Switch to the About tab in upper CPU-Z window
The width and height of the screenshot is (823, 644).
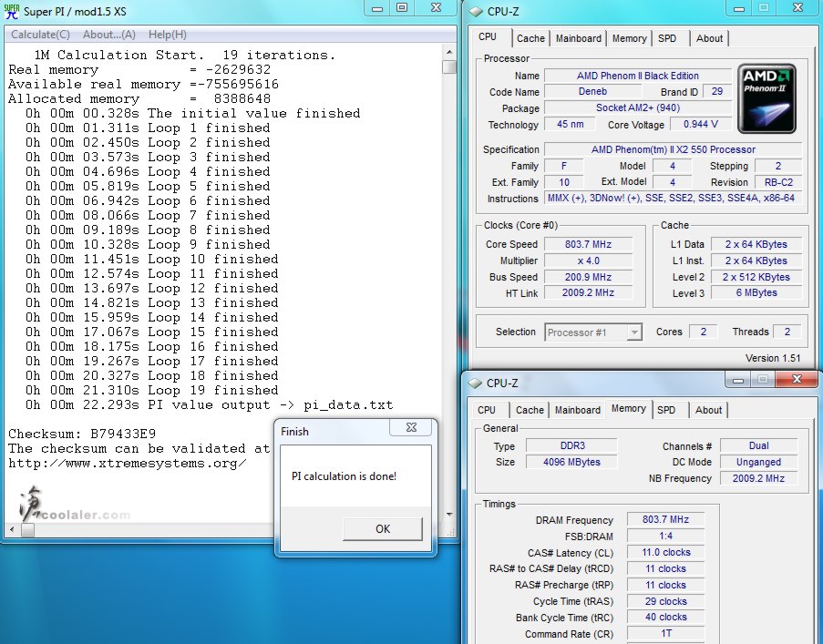710,38
